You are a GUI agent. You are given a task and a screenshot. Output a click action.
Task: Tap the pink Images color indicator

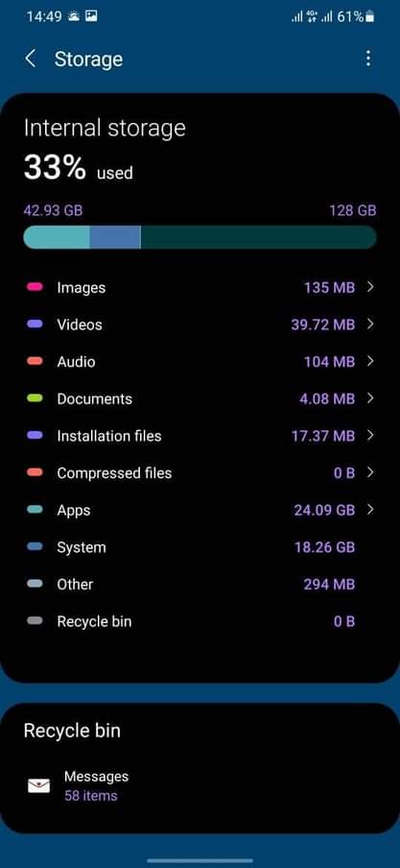[35, 287]
